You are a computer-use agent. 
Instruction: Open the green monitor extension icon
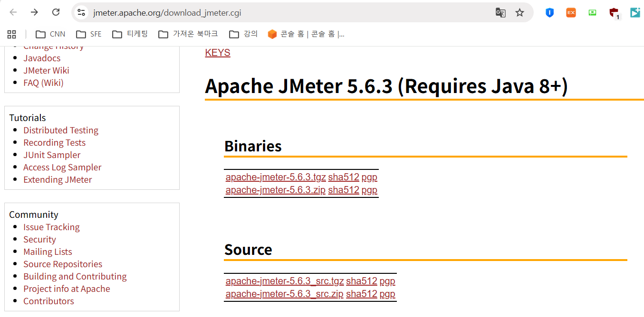coord(592,13)
